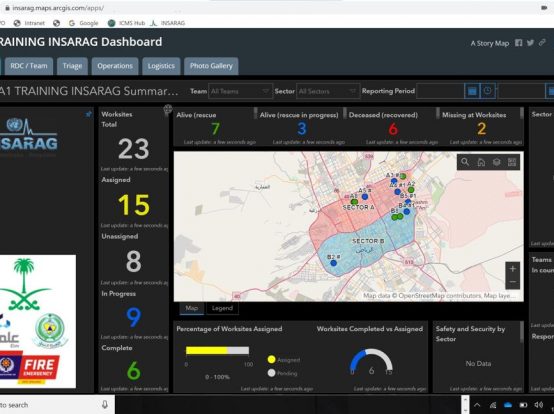Reset map with the home icon
Viewport: 554px width, 414px height.
481,162
